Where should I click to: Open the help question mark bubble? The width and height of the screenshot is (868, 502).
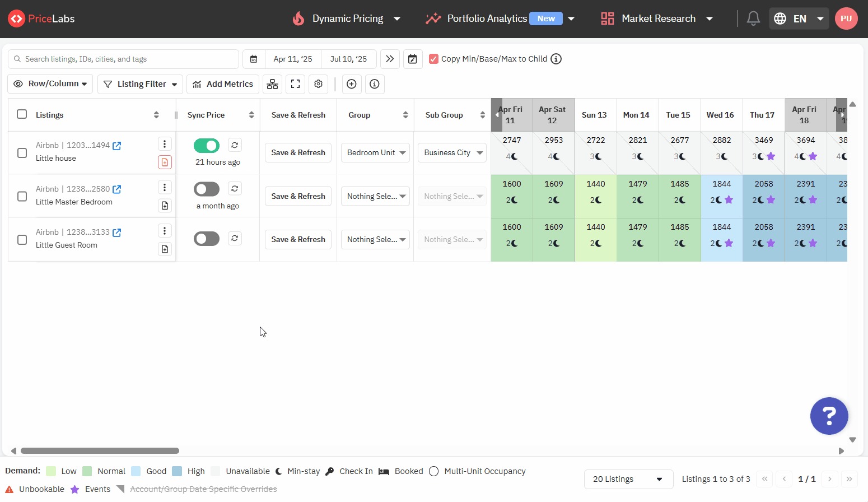point(829,416)
